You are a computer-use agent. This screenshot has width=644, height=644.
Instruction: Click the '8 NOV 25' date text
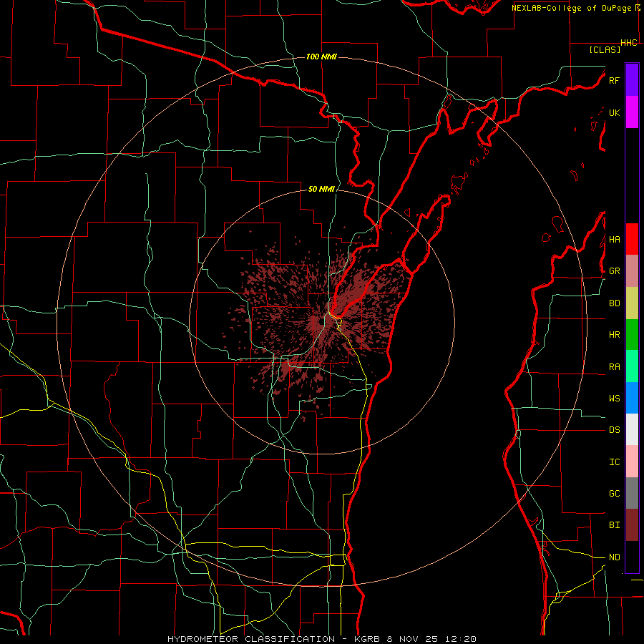(x=412, y=639)
